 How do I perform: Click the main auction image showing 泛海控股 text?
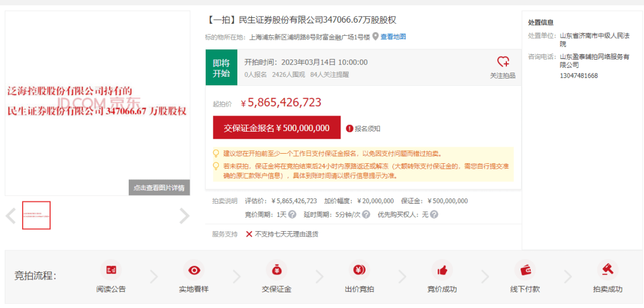coord(97,102)
